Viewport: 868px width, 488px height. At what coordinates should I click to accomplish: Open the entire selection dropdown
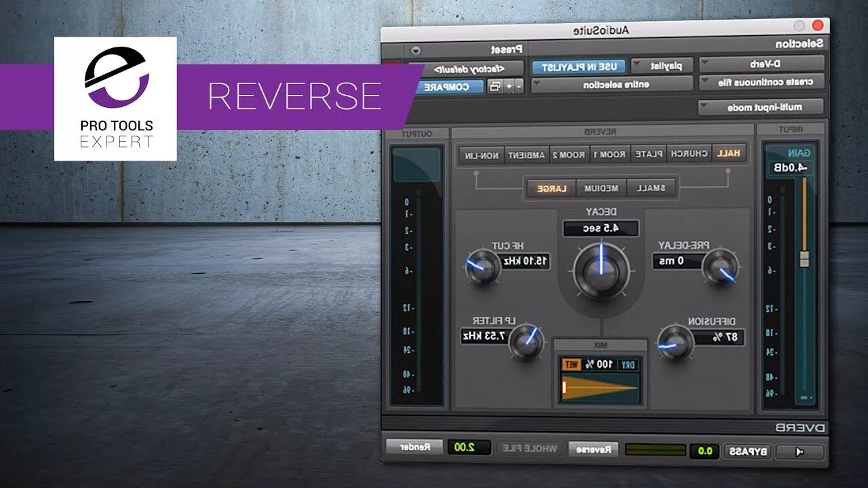pos(612,85)
